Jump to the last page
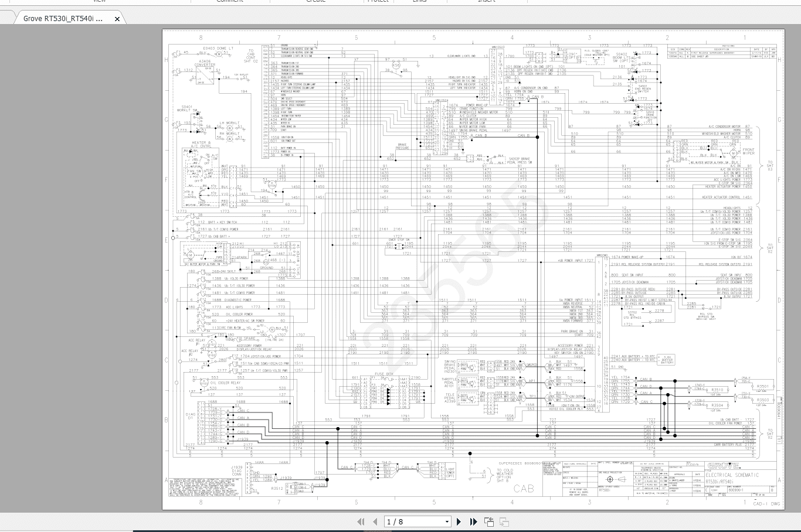This screenshot has width=801, height=532. point(473,521)
